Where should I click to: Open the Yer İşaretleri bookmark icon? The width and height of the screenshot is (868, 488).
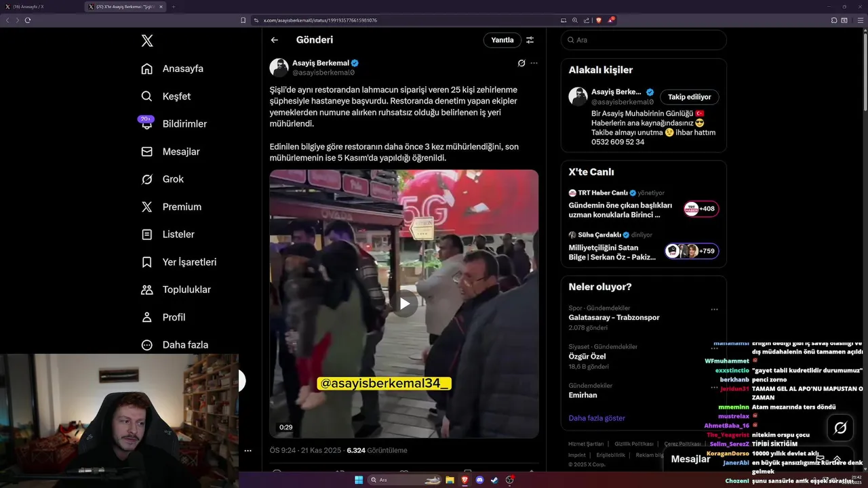click(146, 262)
